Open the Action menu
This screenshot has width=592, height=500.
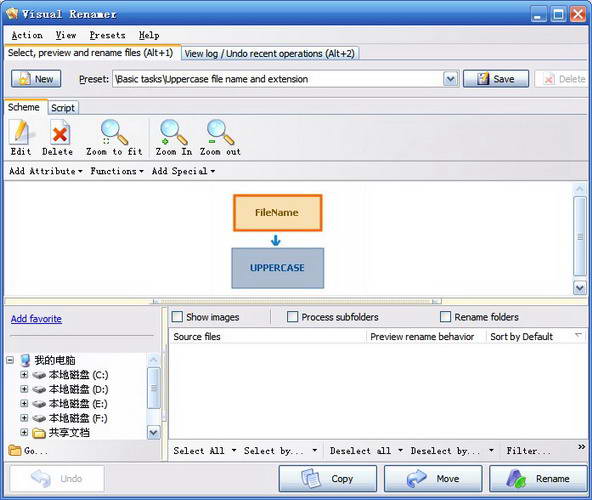(x=27, y=35)
